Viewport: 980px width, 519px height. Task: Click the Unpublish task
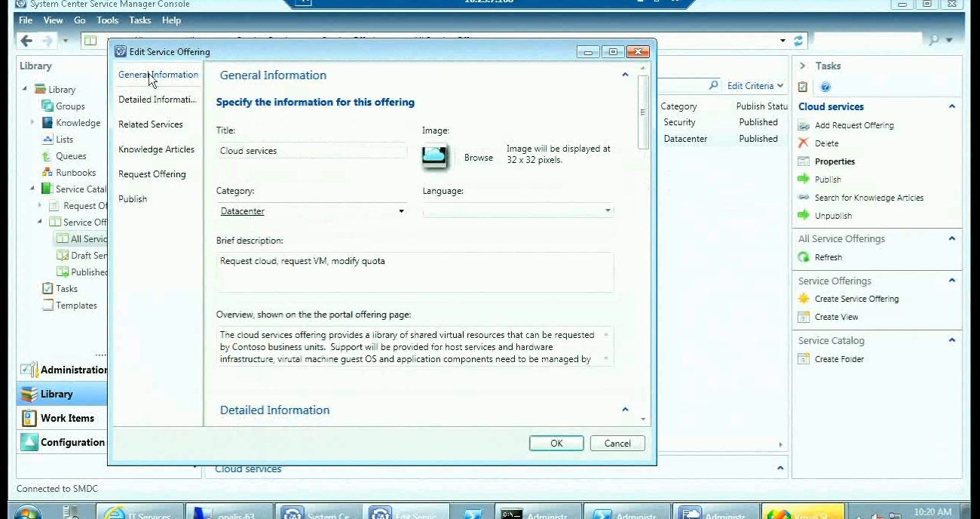pos(833,216)
